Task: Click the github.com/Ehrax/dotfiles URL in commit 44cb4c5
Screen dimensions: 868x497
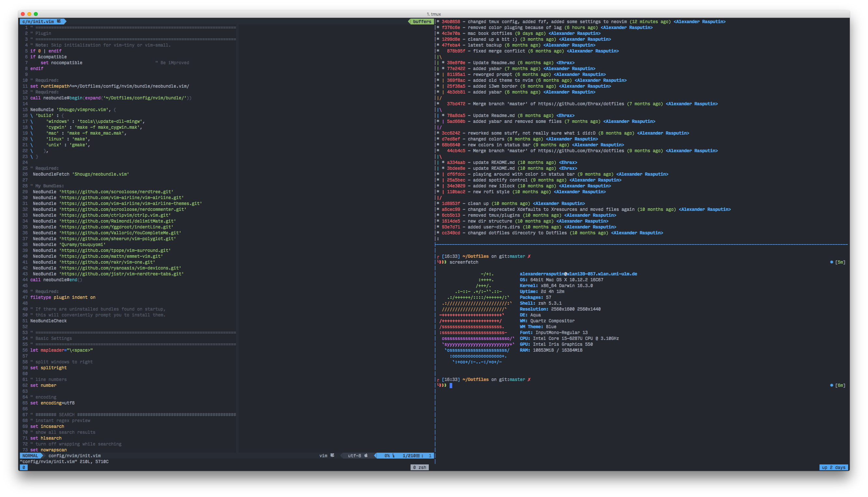Action: pyautogui.click(x=581, y=151)
